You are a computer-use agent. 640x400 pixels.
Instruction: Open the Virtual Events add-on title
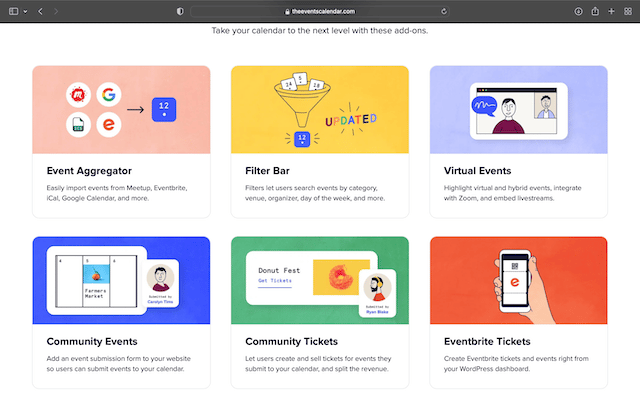tap(477, 171)
